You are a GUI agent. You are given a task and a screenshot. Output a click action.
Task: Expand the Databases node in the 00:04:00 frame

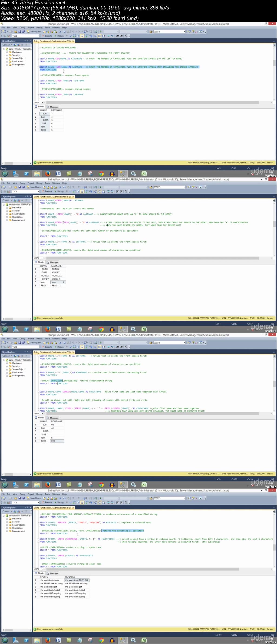(7, 52)
